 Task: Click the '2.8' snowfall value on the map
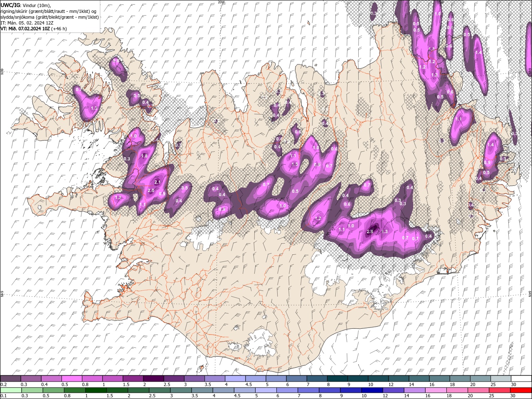(371, 232)
